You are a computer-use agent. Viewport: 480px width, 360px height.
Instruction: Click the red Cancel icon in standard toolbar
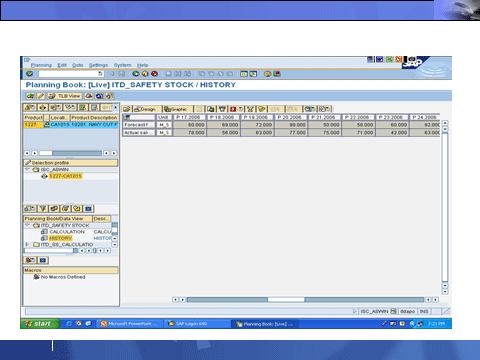(154, 74)
